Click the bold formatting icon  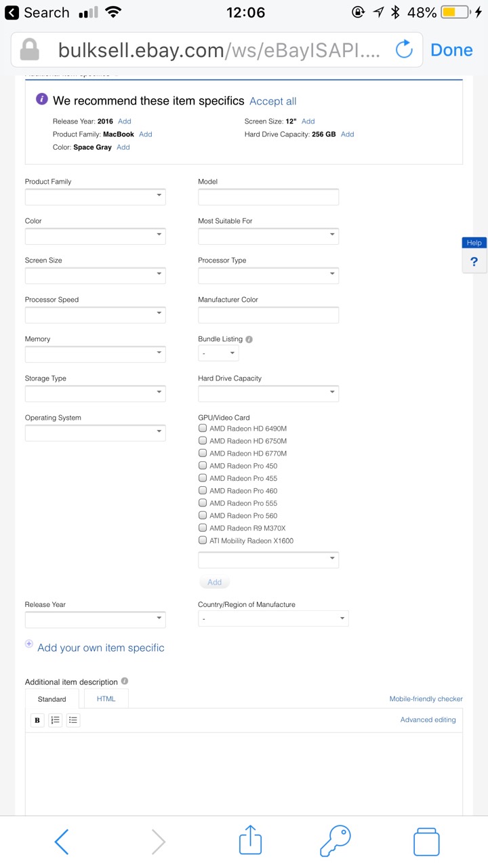[37, 720]
